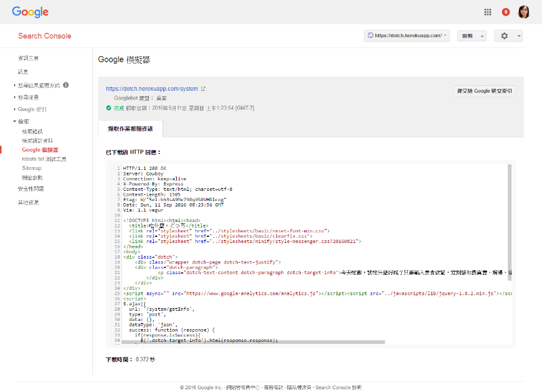Go to 資訊主頁 in sidebar
This screenshot has height=392, width=542.
28,58
